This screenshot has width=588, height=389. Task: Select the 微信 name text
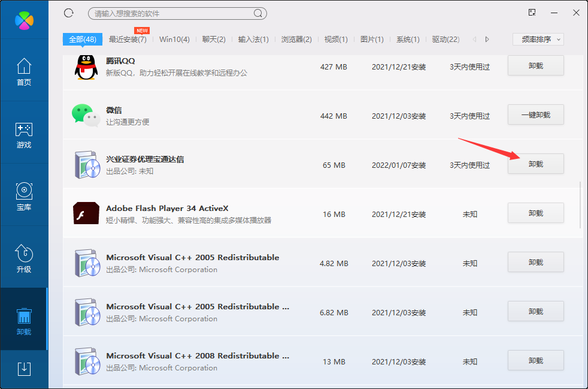click(114, 110)
